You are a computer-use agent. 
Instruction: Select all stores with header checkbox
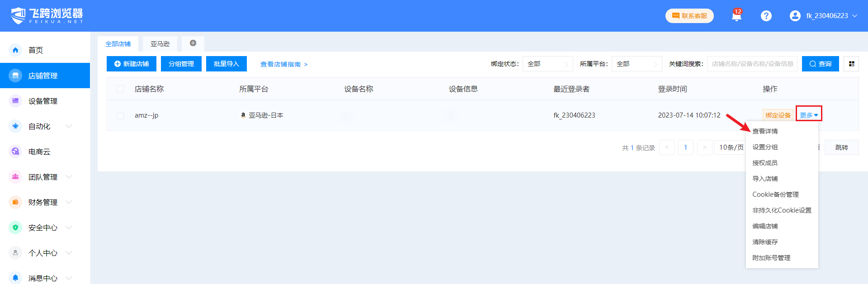click(120, 89)
